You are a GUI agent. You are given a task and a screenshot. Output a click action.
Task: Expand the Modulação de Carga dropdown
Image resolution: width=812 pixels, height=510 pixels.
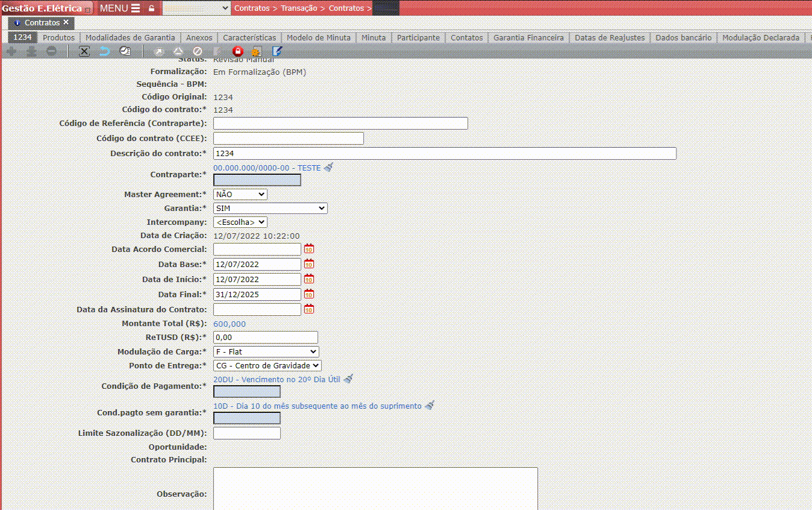click(x=266, y=351)
